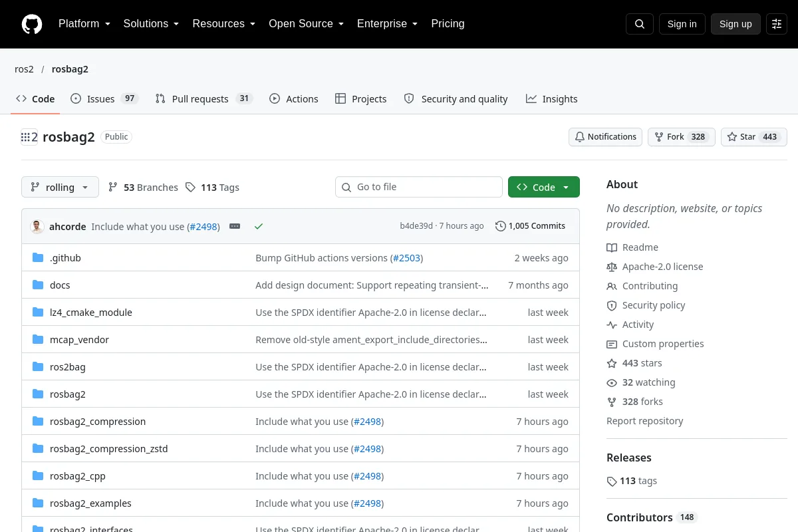Click docs commit message 'Add design document'
Viewport: 798px width, 532px height.
pyautogui.click(x=372, y=285)
